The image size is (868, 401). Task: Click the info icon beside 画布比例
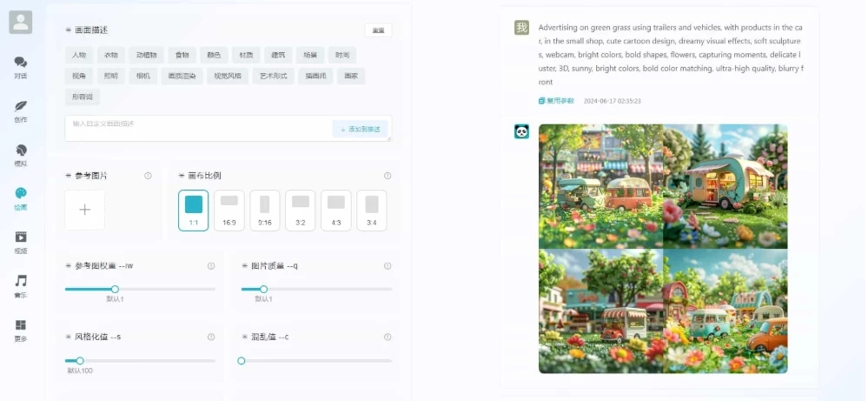coord(388,176)
